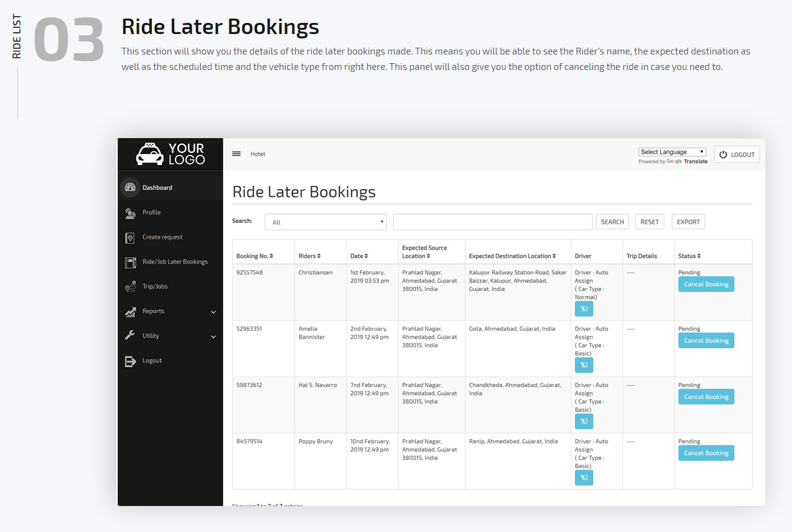Select the Dashboard icon in the sidebar
Viewport: 792px width, 532px height.
[x=130, y=187]
